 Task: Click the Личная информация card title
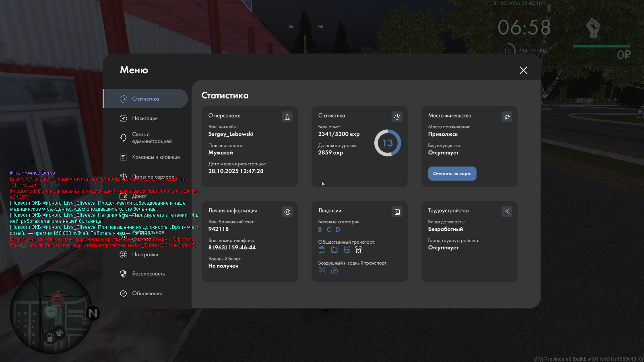(233, 210)
